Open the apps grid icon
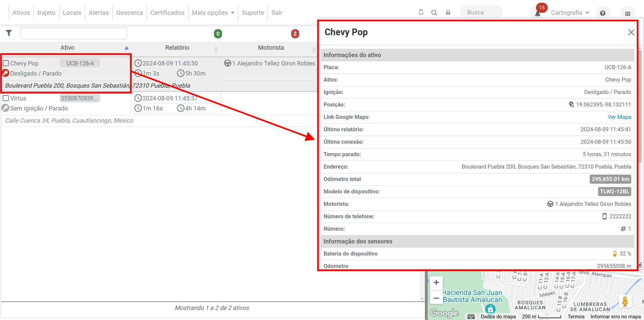This screenshot has width=644, height=320. [x=628, y=13]
